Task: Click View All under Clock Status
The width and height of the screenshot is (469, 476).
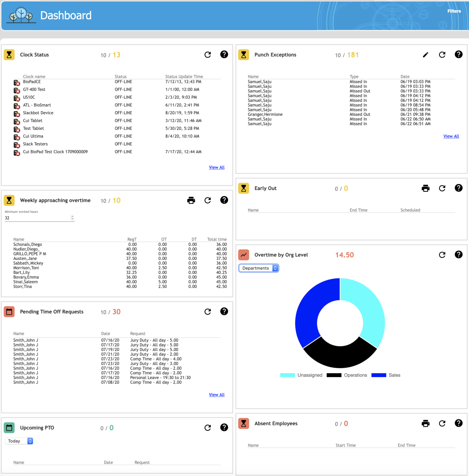Action: click(x=216, y=167)
